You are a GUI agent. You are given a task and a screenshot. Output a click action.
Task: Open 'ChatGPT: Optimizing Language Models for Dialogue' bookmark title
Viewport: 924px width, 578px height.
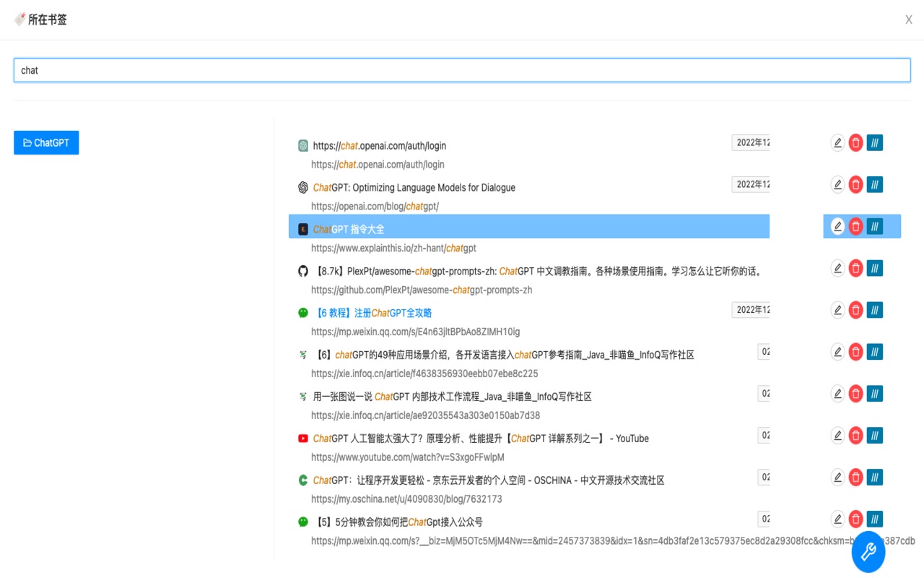(x=414, y=188)
